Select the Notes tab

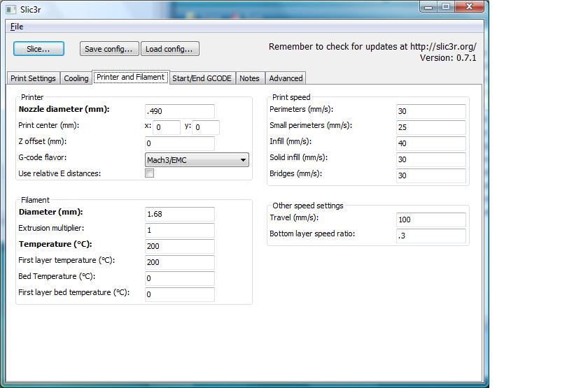249,78
